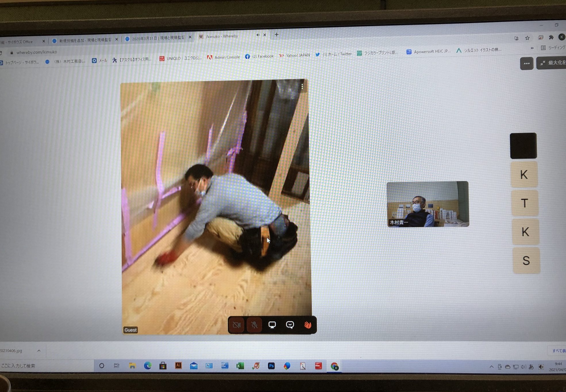This screenshot has width=566, height=392.
Task: Open the Admin Console bookmark
Action: tap(224, 57)
